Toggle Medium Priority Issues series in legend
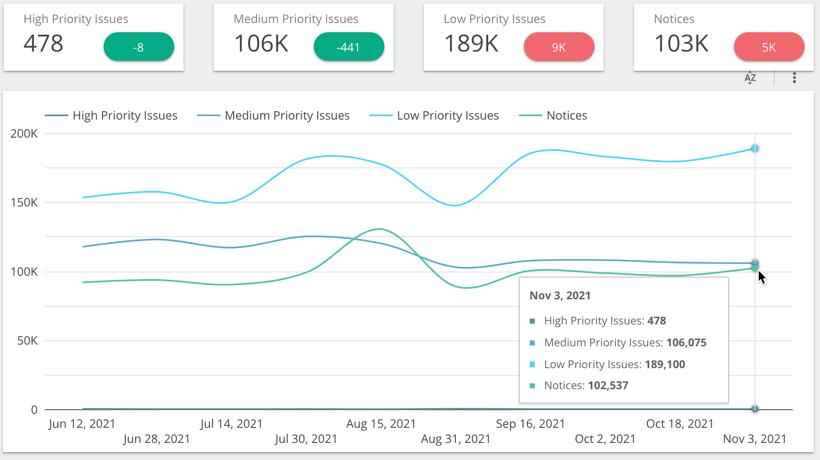Image resolution: width=820 pixels, height=460 pixels. tap(274, 116)
